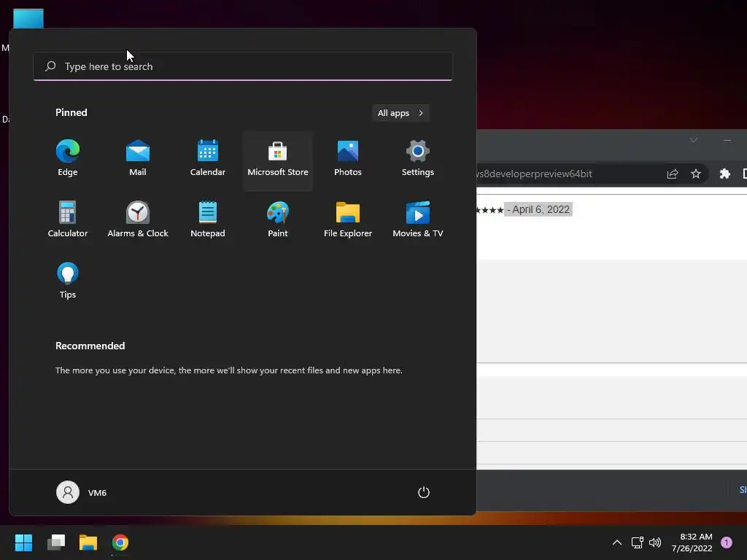Click the Share icon in Chrome's address bar
The height and width of the screenshot is (560, 747).
[672, 174]
